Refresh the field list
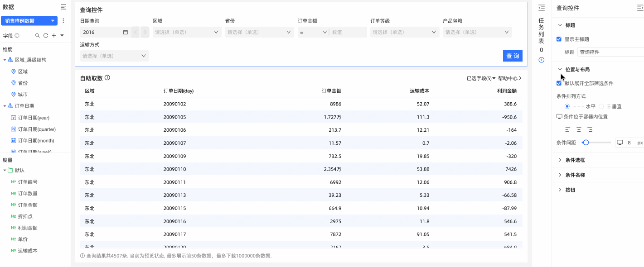This screenshot has height=267, width=644. (x=46, y=35)
